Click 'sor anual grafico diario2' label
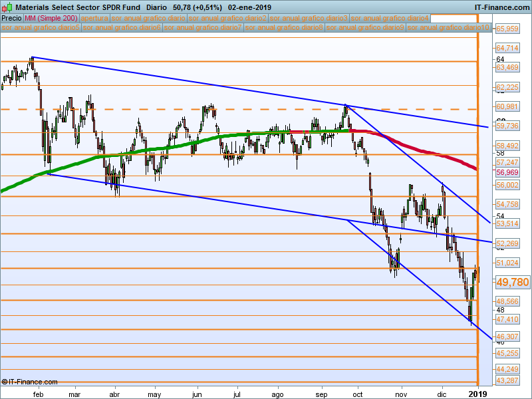 (227, 18)
